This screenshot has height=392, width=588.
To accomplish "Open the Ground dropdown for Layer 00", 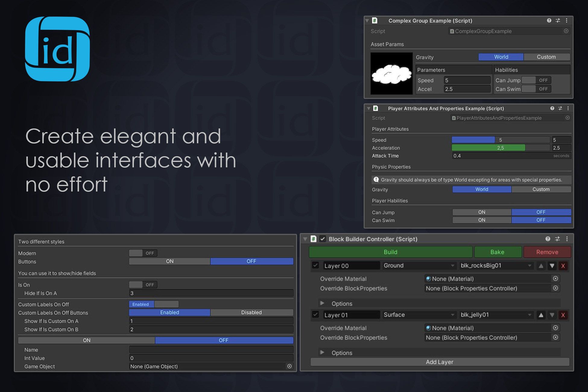I will pyautogui.click(x=419, y=266).
